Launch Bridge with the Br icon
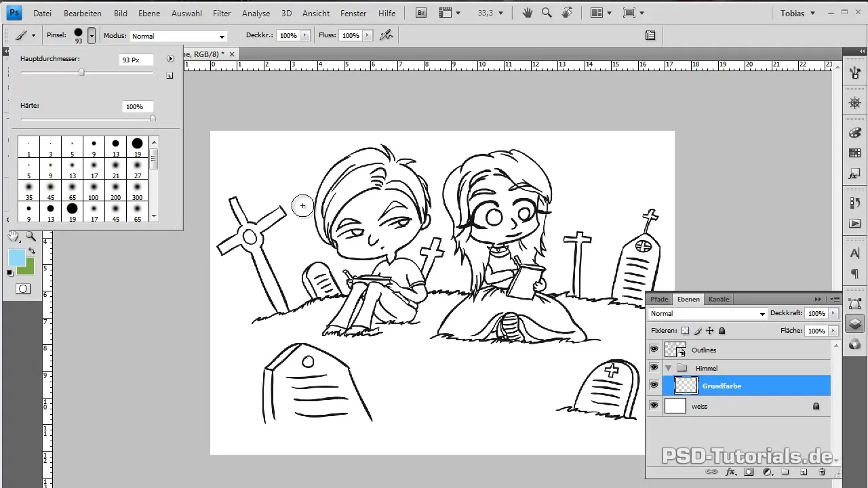The height and width of the screenshot is (488, 868). pos(421,13)
